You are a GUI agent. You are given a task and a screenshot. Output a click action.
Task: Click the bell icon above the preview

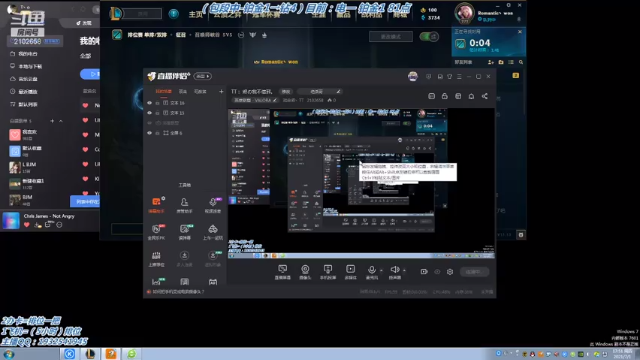pos(471,96)
